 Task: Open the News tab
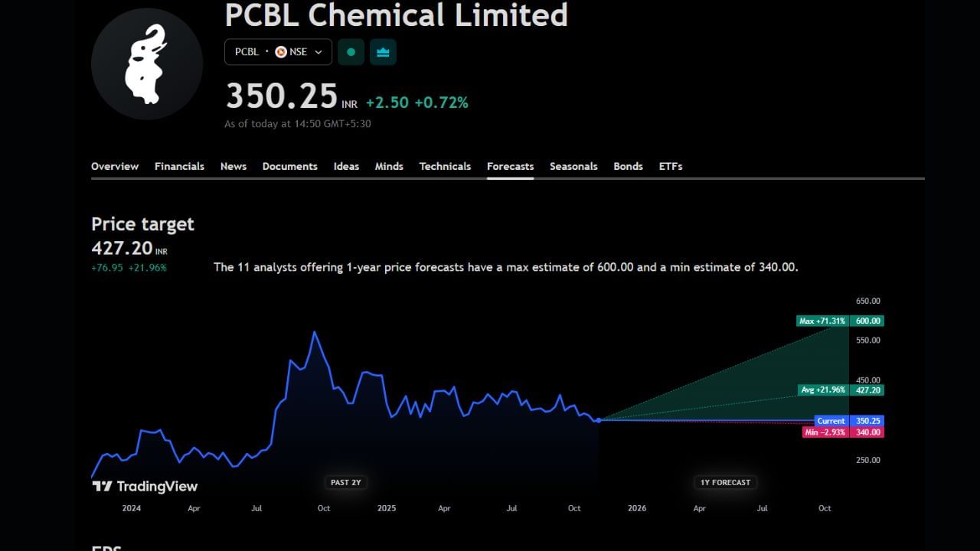coord(234,166)
